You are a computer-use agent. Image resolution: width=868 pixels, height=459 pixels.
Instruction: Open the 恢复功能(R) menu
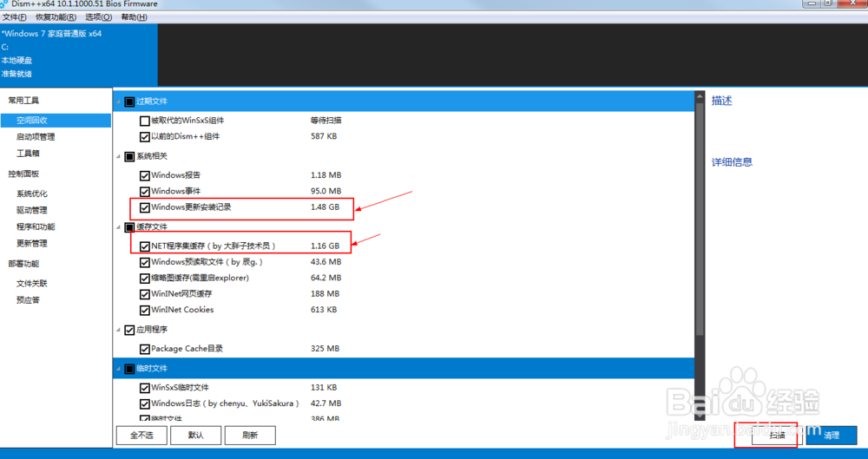[56, 17]
